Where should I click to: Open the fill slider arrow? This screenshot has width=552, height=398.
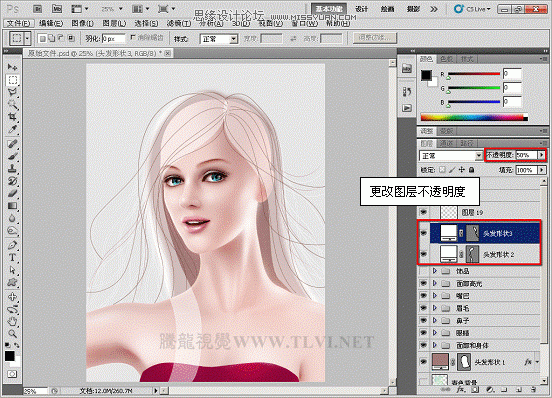tap(541, 170)
